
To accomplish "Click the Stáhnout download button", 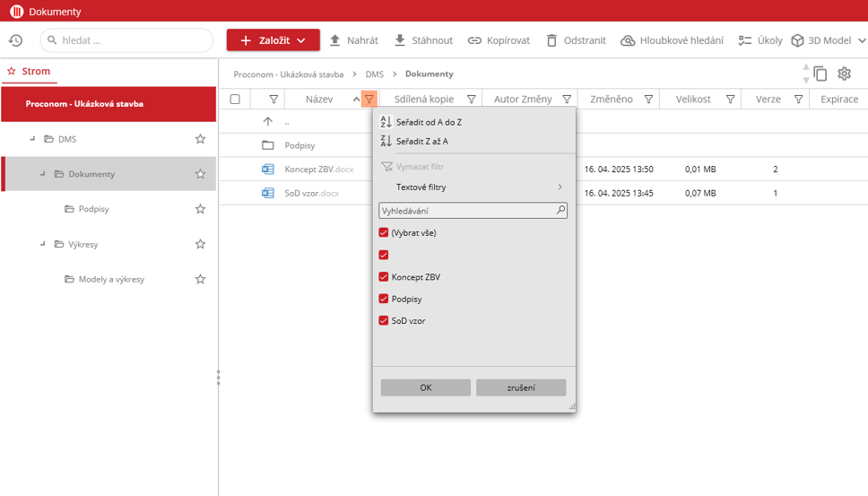I will coord(423,40).
